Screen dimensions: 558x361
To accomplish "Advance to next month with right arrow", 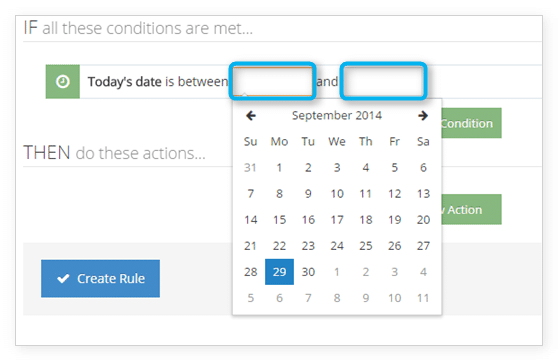I will point(423,116).
